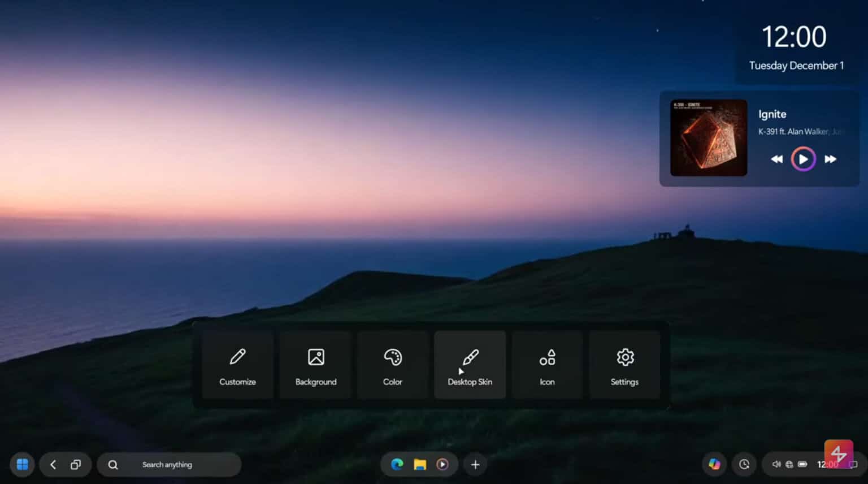Click the Search anything field
This screenshot has width=868, height=484.
[x=168, y=464]
